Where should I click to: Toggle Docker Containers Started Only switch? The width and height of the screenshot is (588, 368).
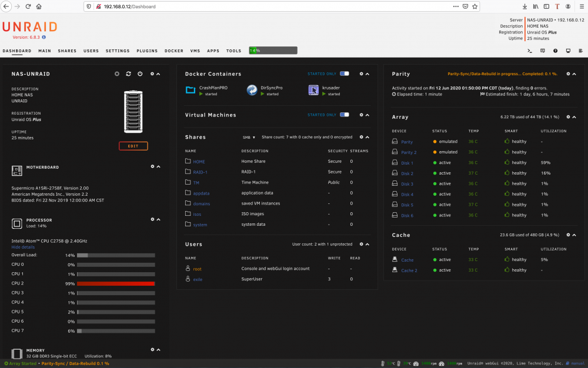(344, 74)
